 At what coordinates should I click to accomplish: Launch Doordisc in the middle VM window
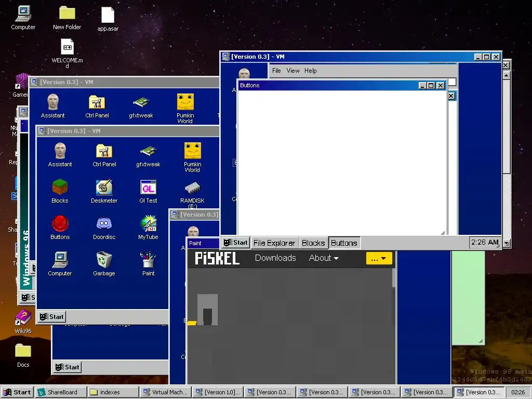click(104, 228)
